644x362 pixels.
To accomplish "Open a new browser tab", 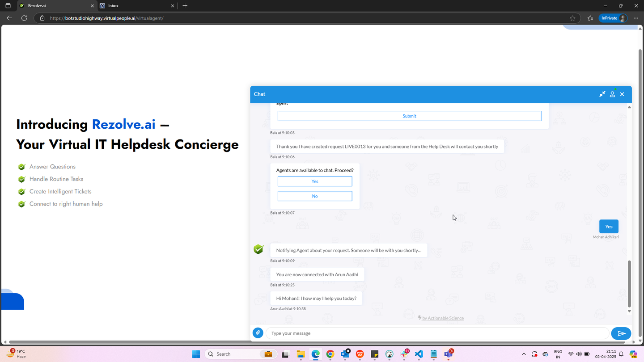I will coord(185,6).
